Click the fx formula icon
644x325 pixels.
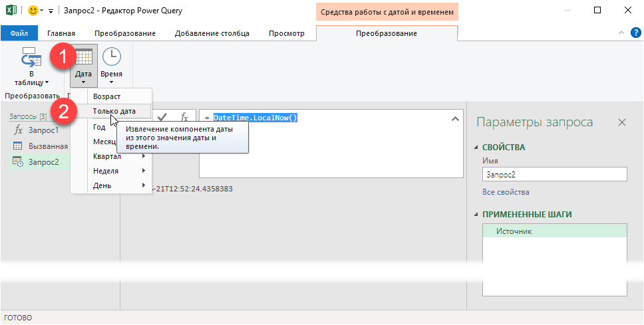(x=184, y=117)
